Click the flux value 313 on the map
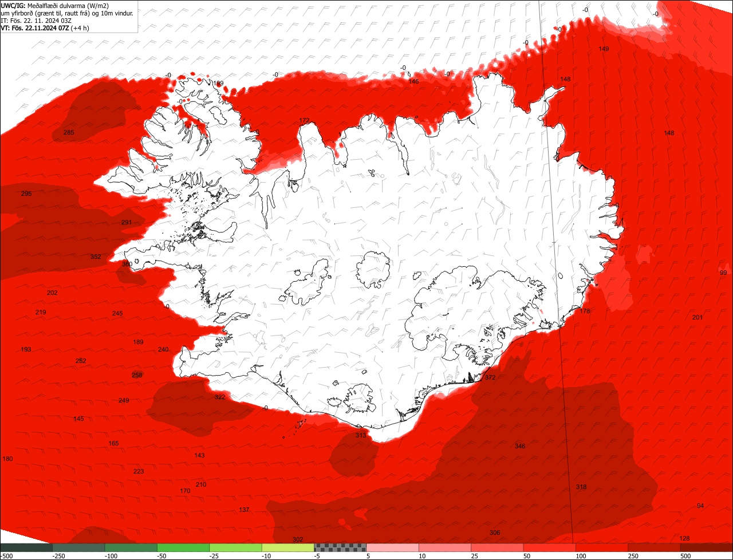The image size is (733, 560). click(x=360, y=435)
